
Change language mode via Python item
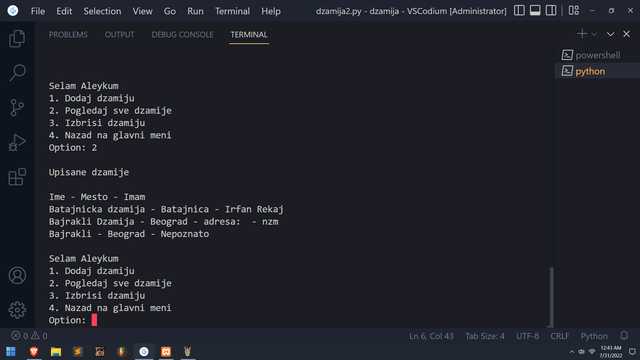click(594, 336)
